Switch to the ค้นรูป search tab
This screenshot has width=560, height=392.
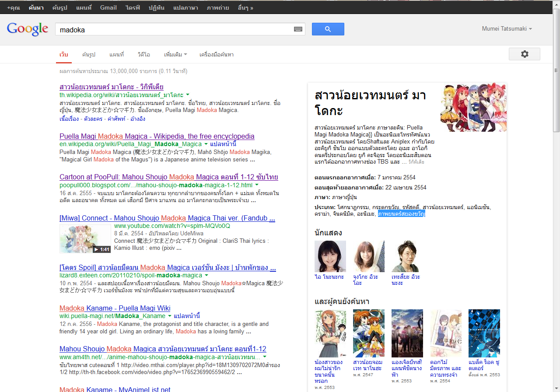(x=89, y=55)
